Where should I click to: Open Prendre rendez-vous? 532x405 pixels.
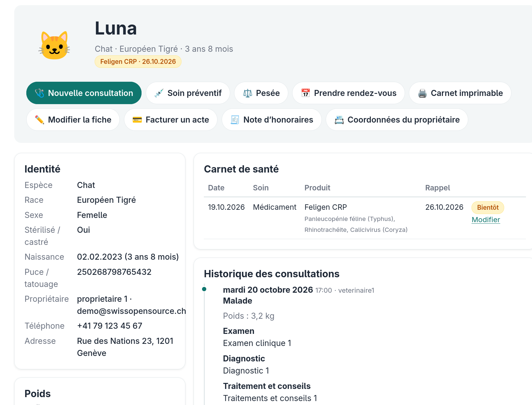pyautogui.click(x=348, y=93)
